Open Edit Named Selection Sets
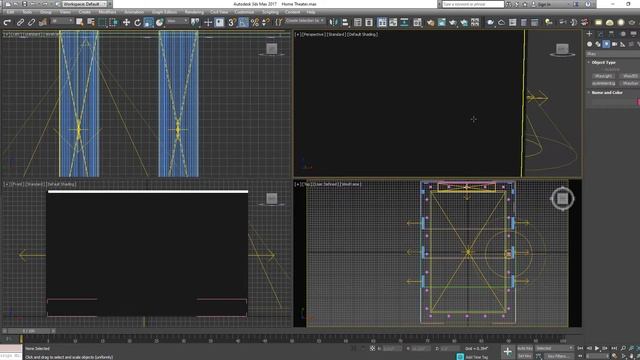Image resolution: width=640 pixels, height=360 pixels. pyautogui.click(x=278, y=22)
